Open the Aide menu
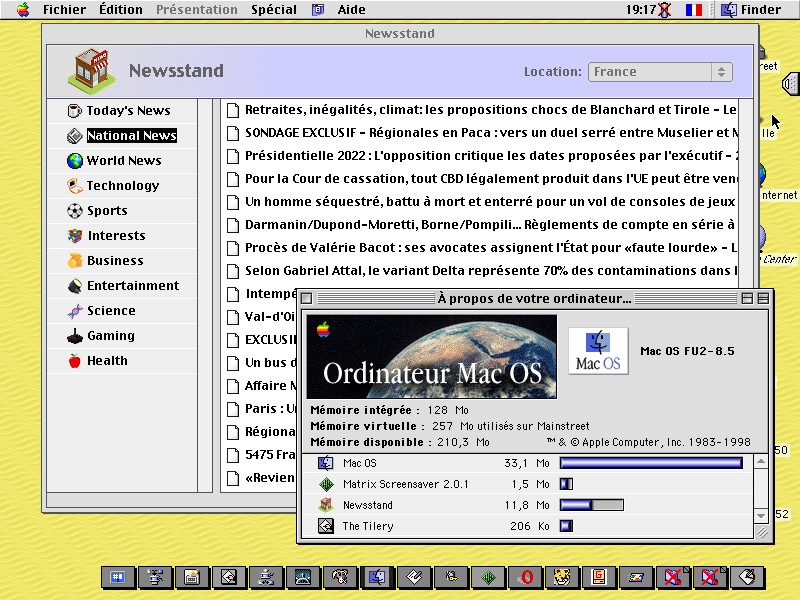The width and height of the screenshot is (800, 600). (352, 9)
